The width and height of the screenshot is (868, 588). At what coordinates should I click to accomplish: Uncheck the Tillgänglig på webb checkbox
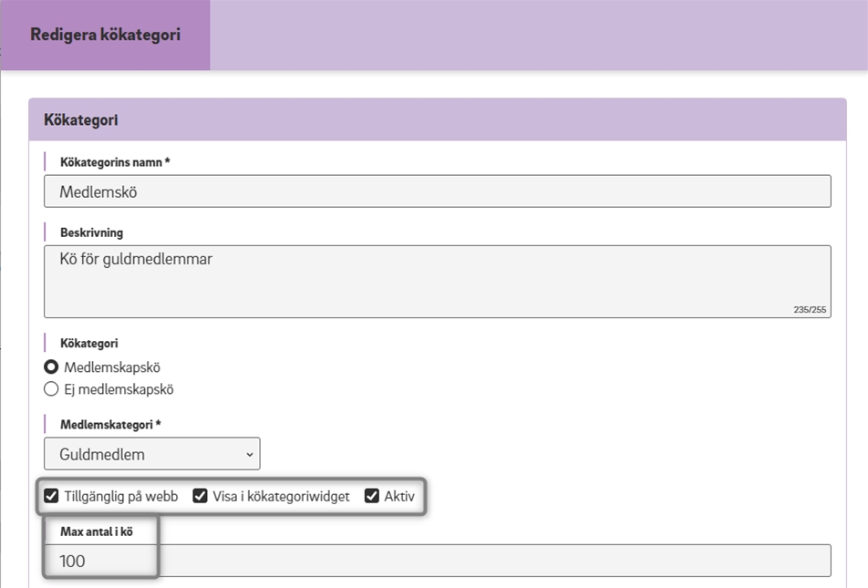pos(52,497)
